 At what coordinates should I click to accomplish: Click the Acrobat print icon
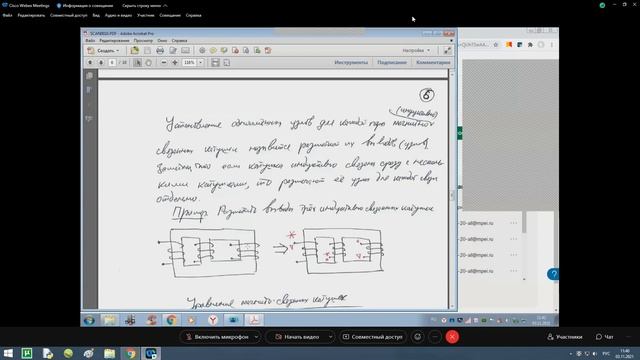[x=160, y=51]
